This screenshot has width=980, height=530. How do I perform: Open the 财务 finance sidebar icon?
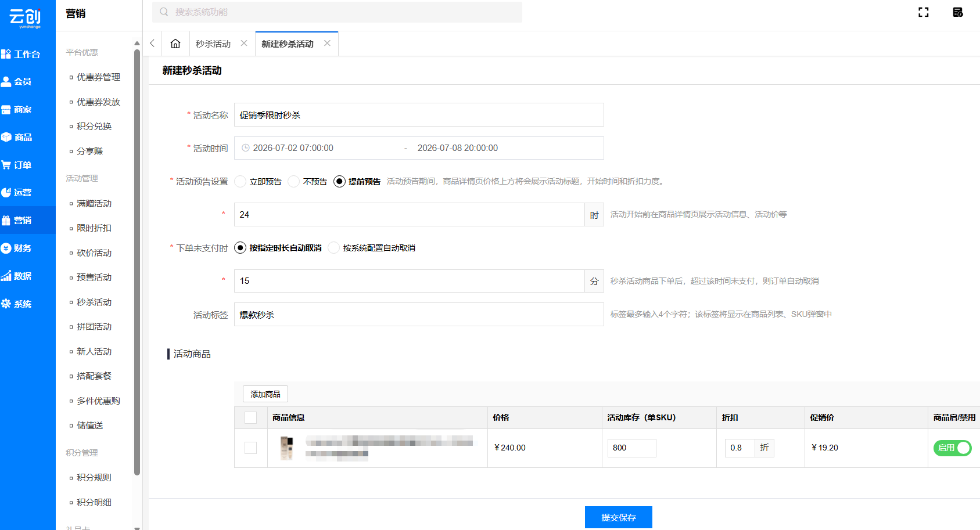click(6, 248)
